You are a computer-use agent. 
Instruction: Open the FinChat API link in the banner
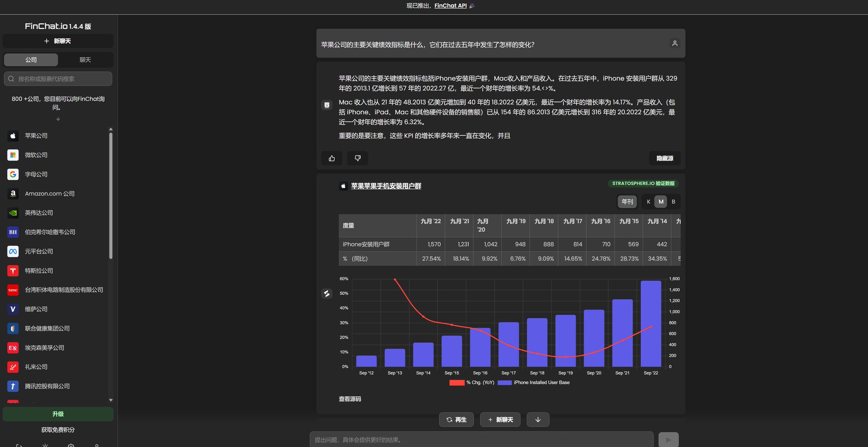(450, 6)
